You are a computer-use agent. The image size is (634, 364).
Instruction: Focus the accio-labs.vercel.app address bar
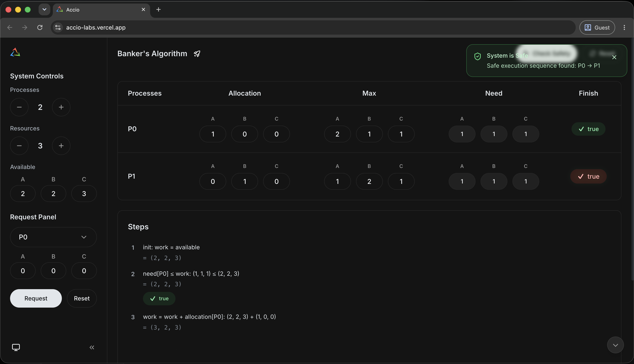(313, 27)
